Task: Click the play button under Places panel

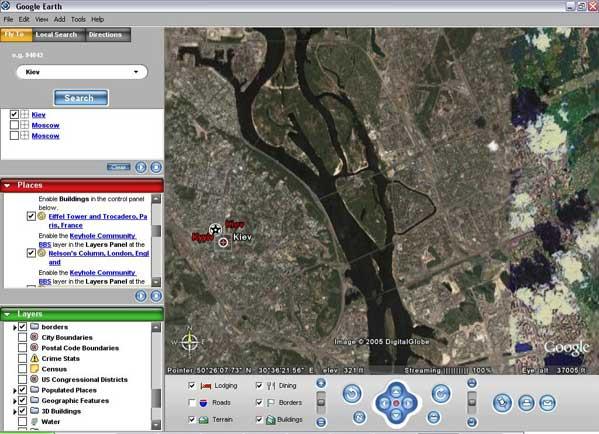Action: pyautogui.click(x=141, y=296)
